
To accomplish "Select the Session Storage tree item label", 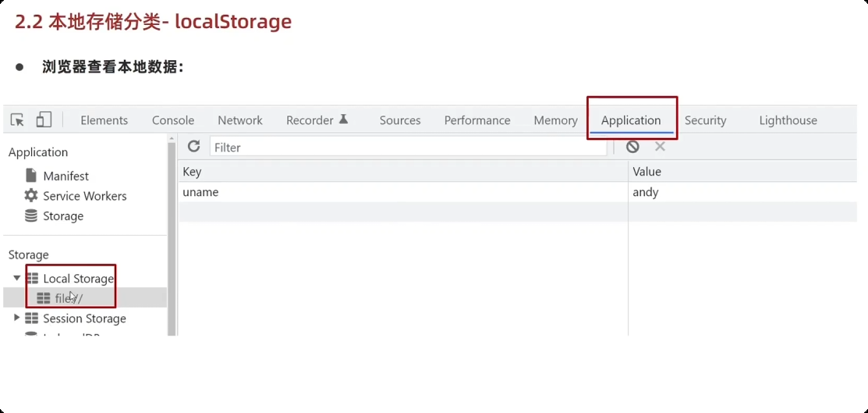I will [85, 319].
